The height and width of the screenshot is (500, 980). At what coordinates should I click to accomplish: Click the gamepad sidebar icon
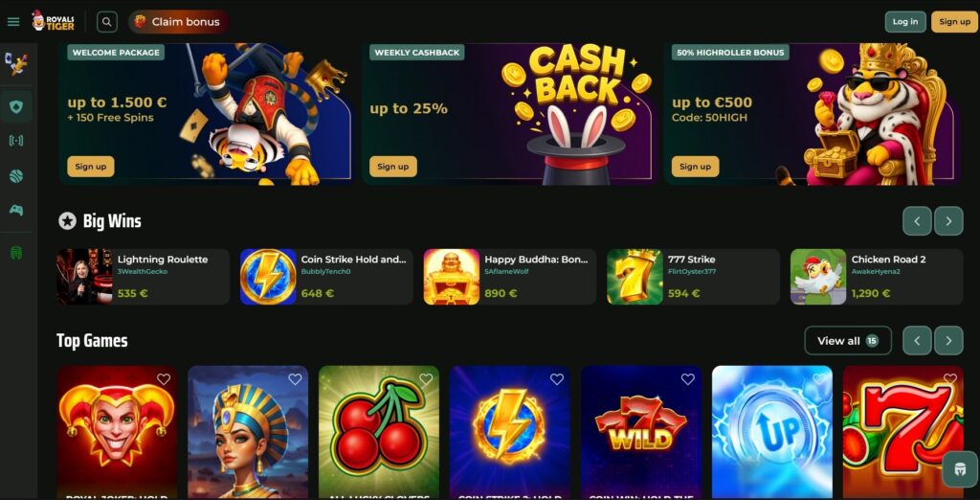(x=16, y=211)
